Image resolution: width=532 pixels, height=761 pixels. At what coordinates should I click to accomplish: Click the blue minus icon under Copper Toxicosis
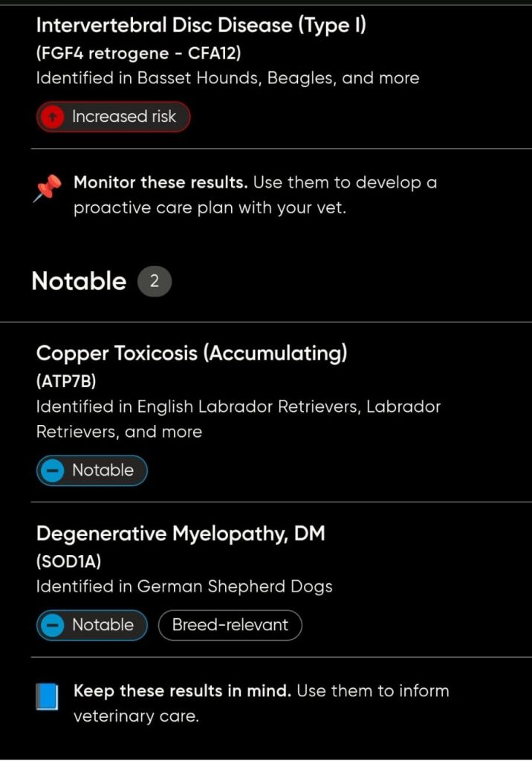pyautogui.click(x=53, y=470)
